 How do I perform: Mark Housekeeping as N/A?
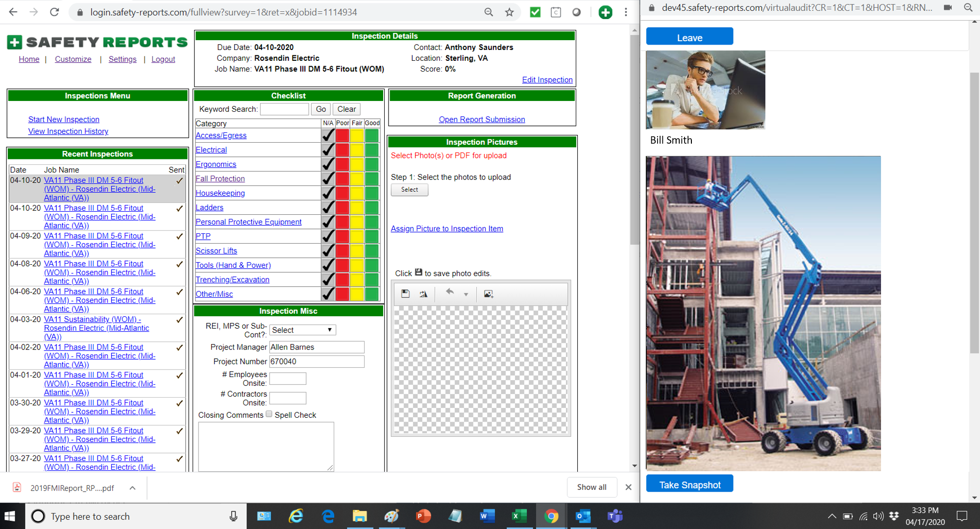(328, 193)
